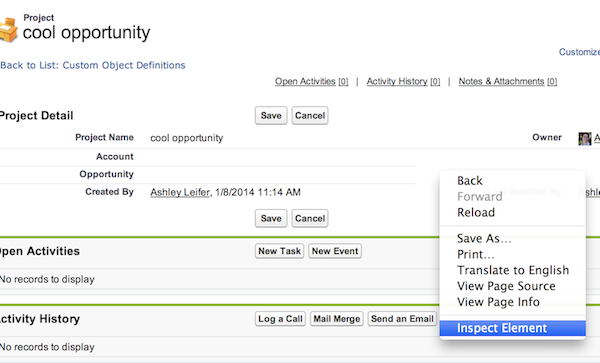Create a New Task

(279, 251)
